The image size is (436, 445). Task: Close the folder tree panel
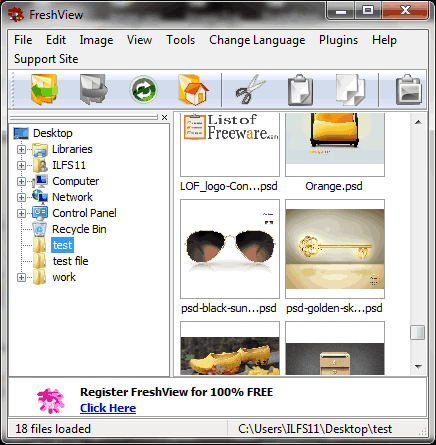[x=164, y=117]
